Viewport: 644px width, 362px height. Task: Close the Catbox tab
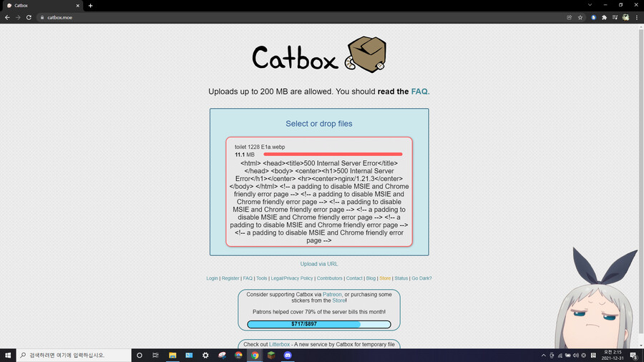77,6
